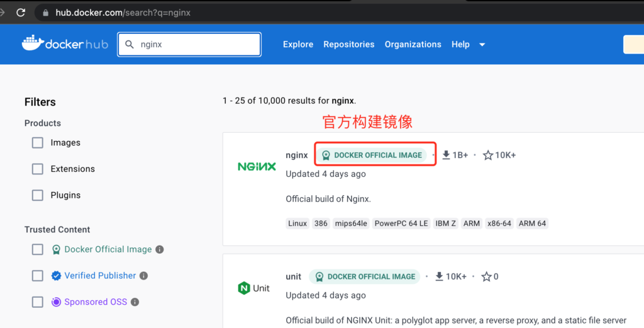Click the Sponsored OSS filter label
Image resolution: width=644 pixels, height=328 pixels.
(x=96, y=302)
